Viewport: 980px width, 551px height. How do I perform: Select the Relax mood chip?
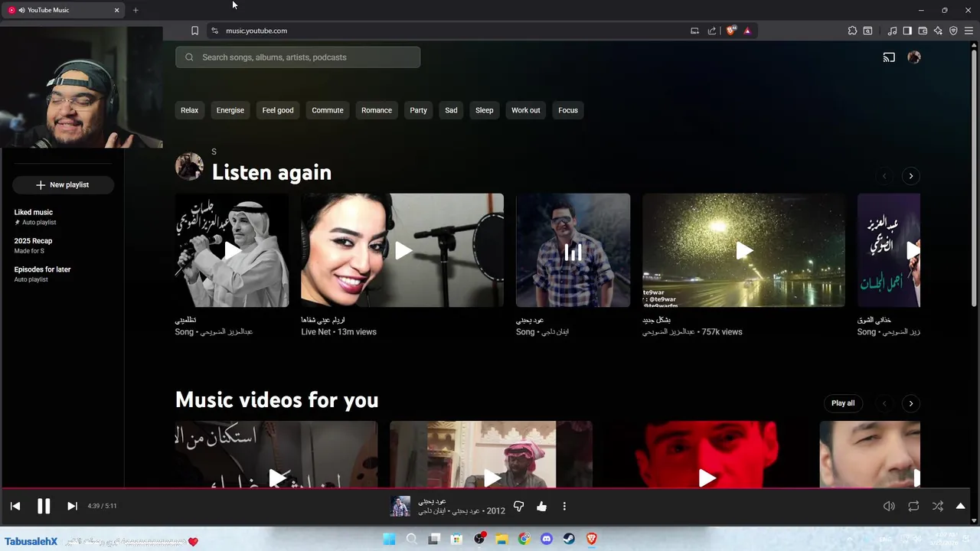(189, 110)
